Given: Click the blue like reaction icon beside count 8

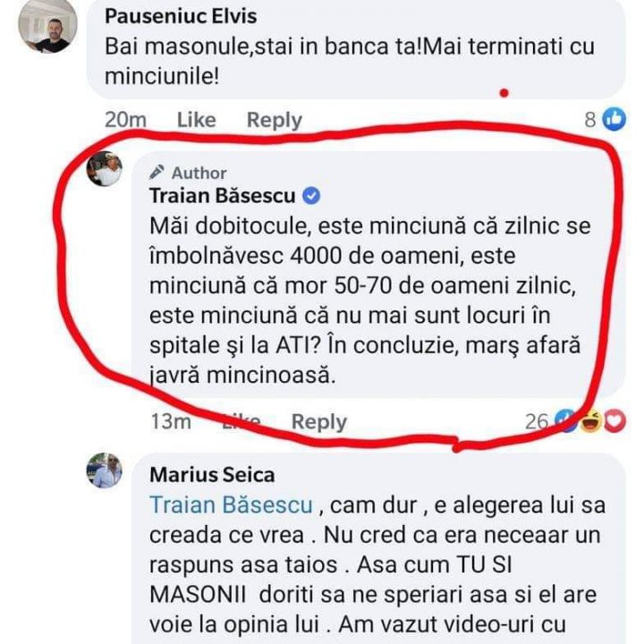Looking at the screenshot, I should coord(614,119).
